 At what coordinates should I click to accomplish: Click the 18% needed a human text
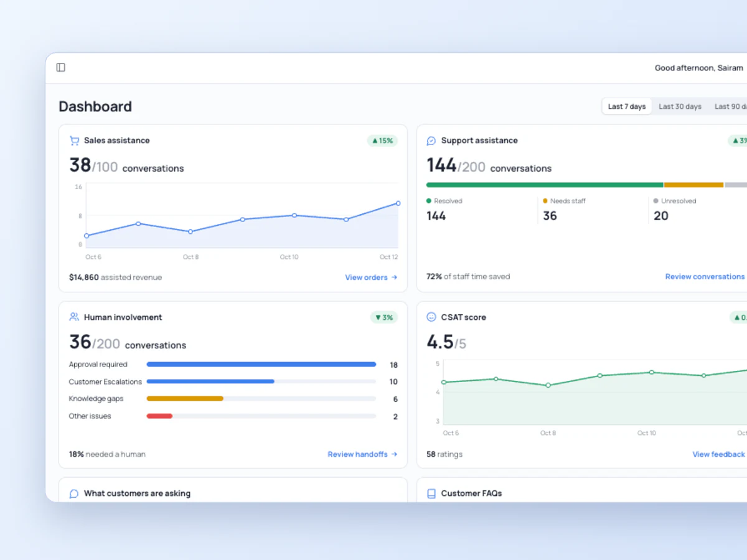(x=107, y=454)
